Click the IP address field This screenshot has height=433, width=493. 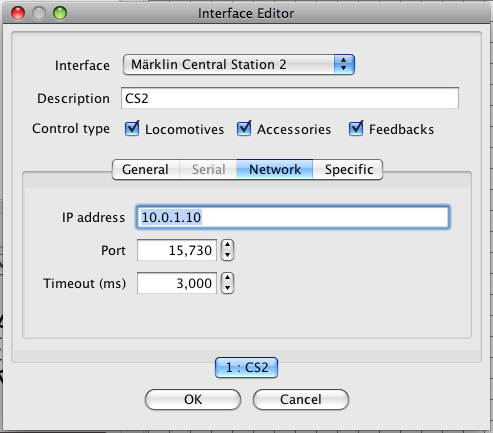[293, 217]
